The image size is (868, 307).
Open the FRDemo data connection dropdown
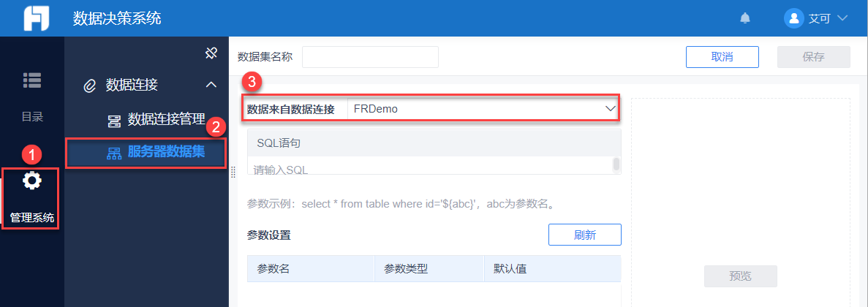click(483, 109)
